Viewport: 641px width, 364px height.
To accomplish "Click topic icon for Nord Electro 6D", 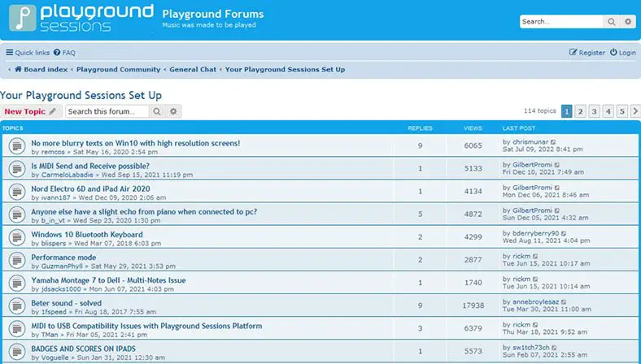I will 17,191.
